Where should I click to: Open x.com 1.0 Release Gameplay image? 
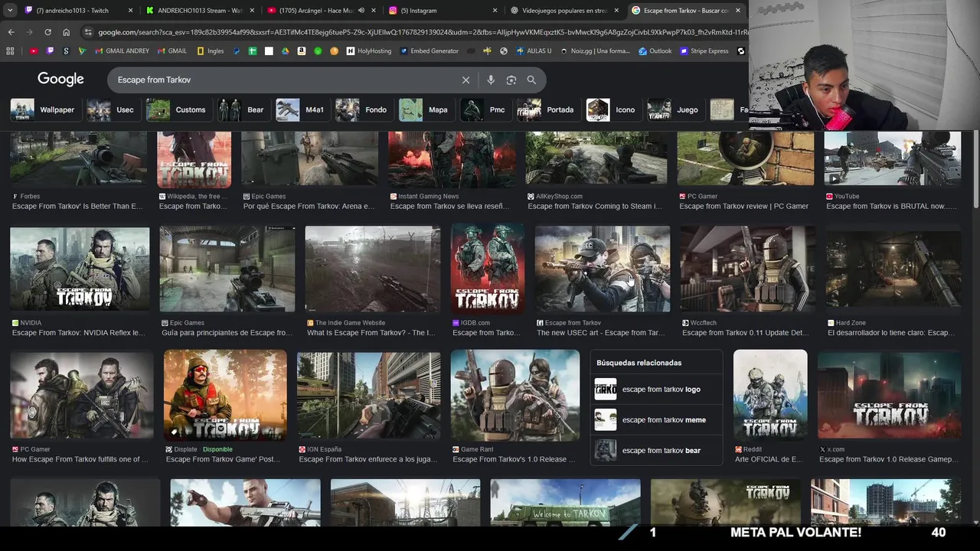click(890, 395)
